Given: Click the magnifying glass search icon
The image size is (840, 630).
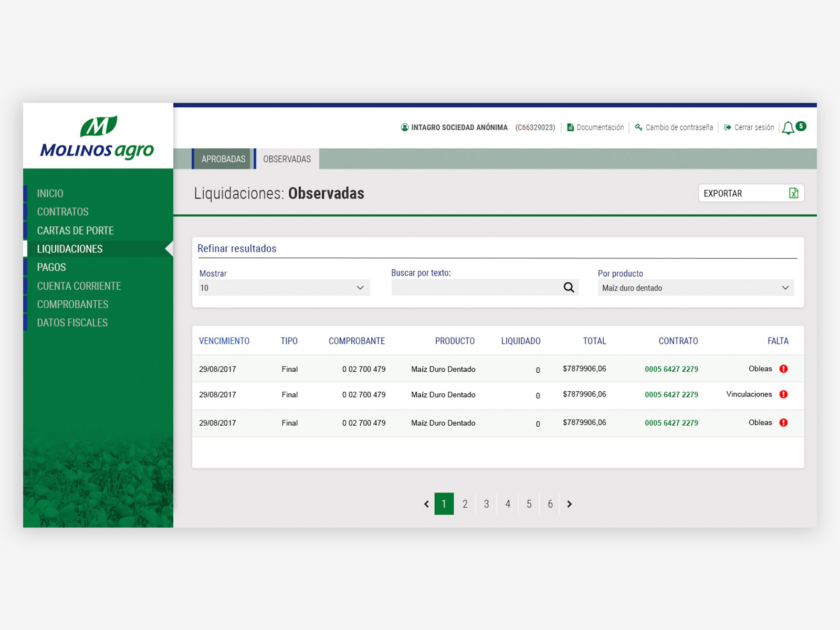Looking at the screenshot, I should pos(569,287).
